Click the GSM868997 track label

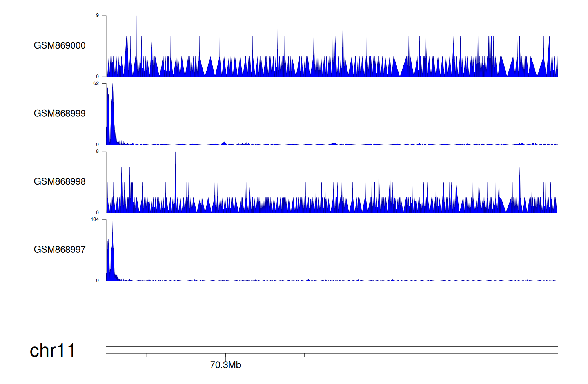[x=60, y=250]
